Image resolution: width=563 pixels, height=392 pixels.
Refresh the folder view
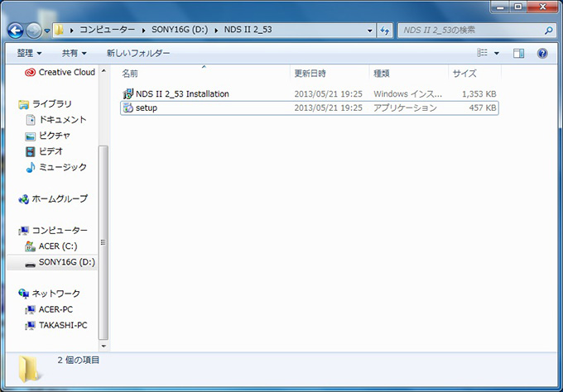[384, 31]
